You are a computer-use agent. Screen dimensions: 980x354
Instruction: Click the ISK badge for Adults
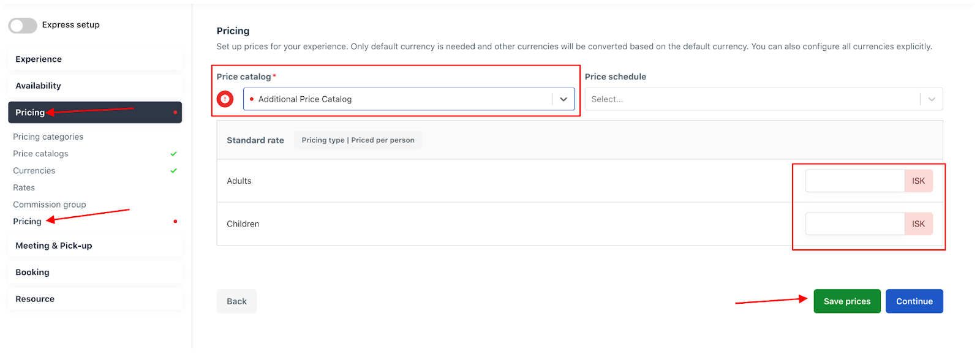[x=918, y=181]
